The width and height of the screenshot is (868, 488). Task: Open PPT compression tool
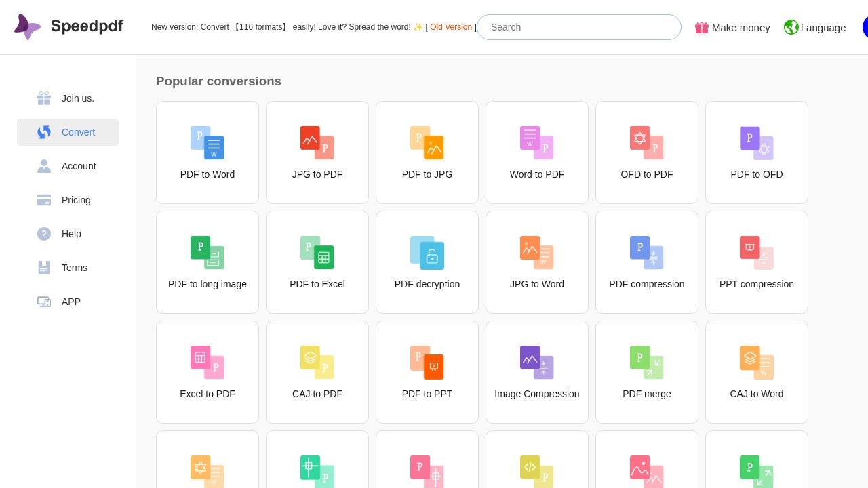click(757, 262)
